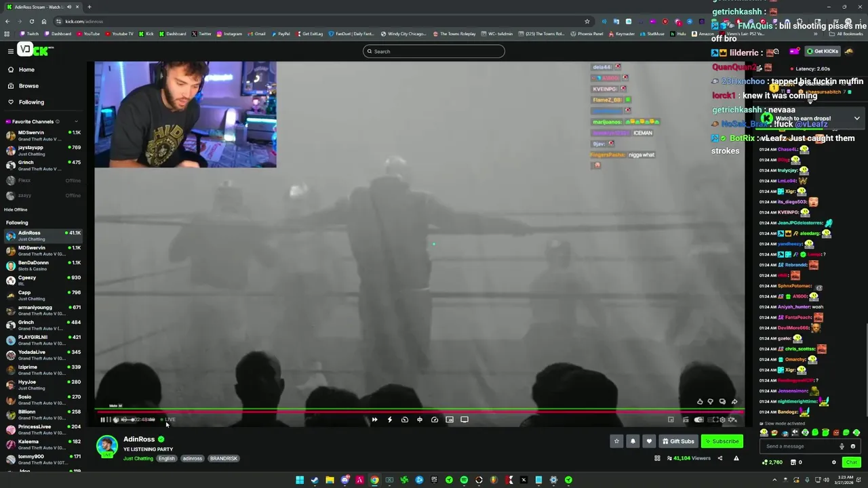Click the green Chat send button

pos(851,462)
